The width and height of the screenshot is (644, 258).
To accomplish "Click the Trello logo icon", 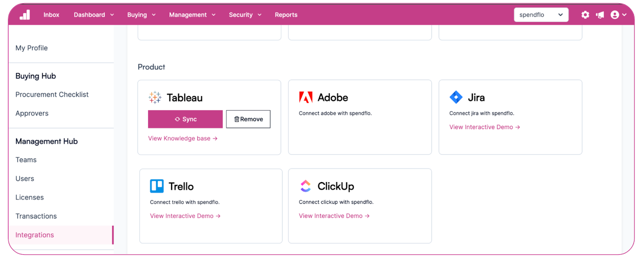I will [157, 186].
